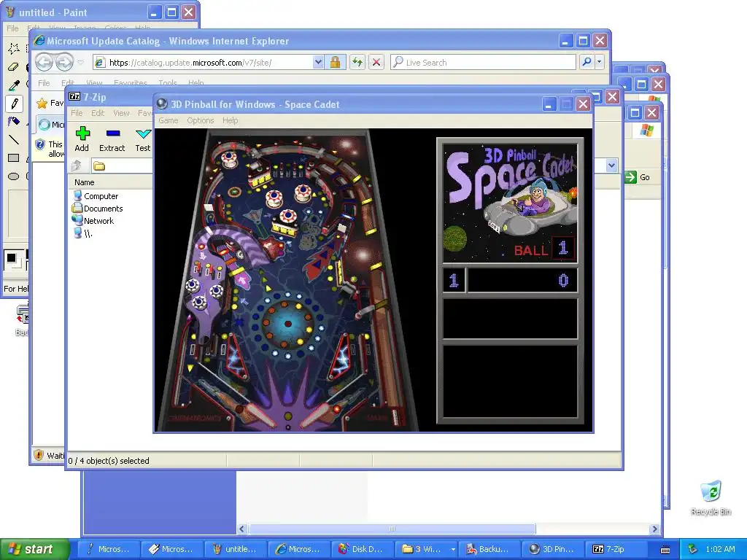Open the recent pages dropdown beside Forward
Image resolution: width=747 pixels, height=560 pixels.
pos(80,62)
